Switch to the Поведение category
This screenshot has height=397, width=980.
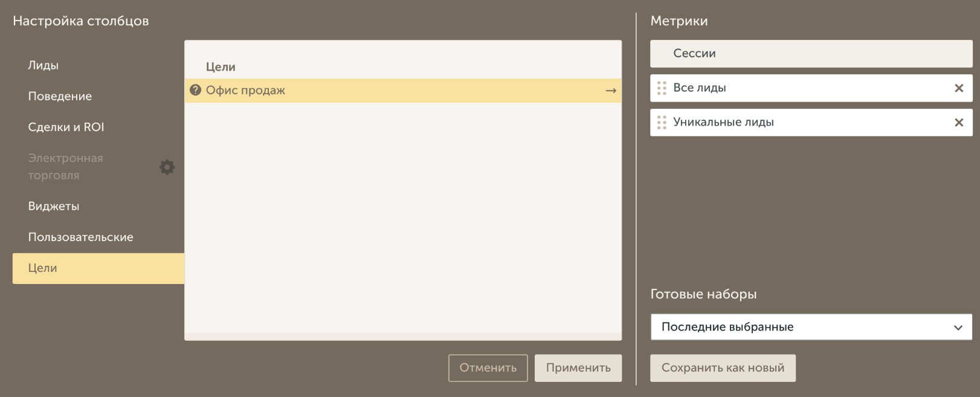pyautogui.click(x=60, y=96)
